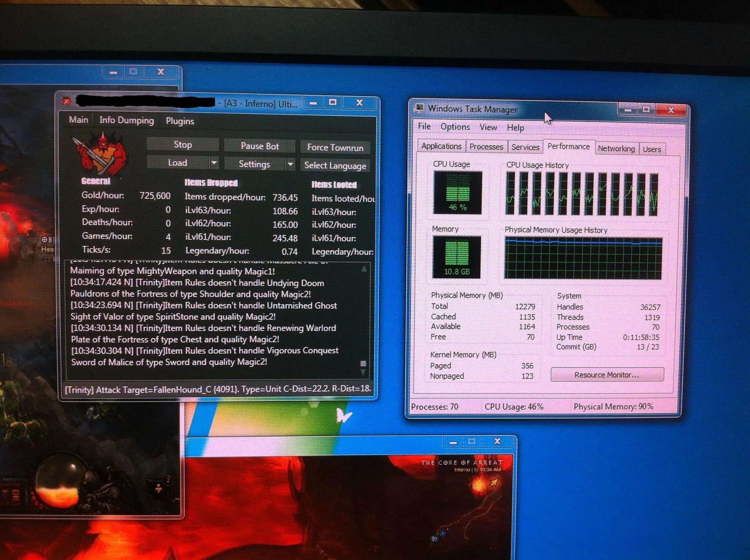Switch to the Plugins tab
This screenshot has height=560, width=750.
pyautogui.click(x=180, y=121)
